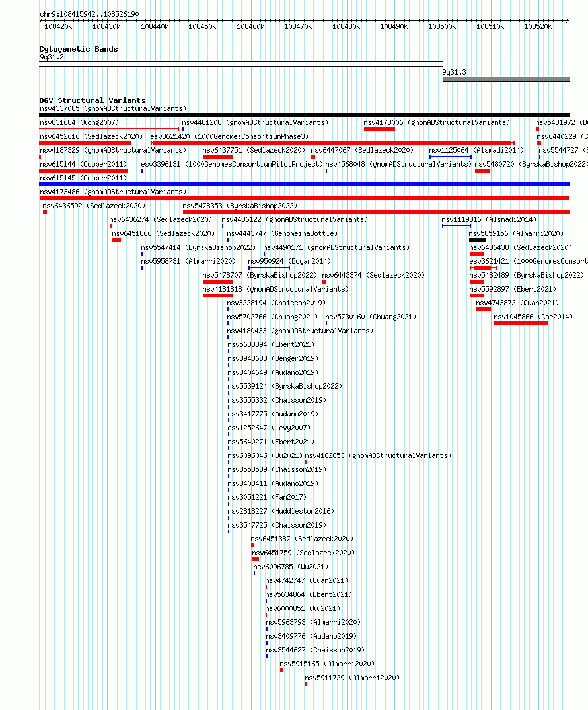The height and width of the screenshot is (710, 588).
Task: Click nsv5702766 (Chuang2021) label
Action: (272, 317)
